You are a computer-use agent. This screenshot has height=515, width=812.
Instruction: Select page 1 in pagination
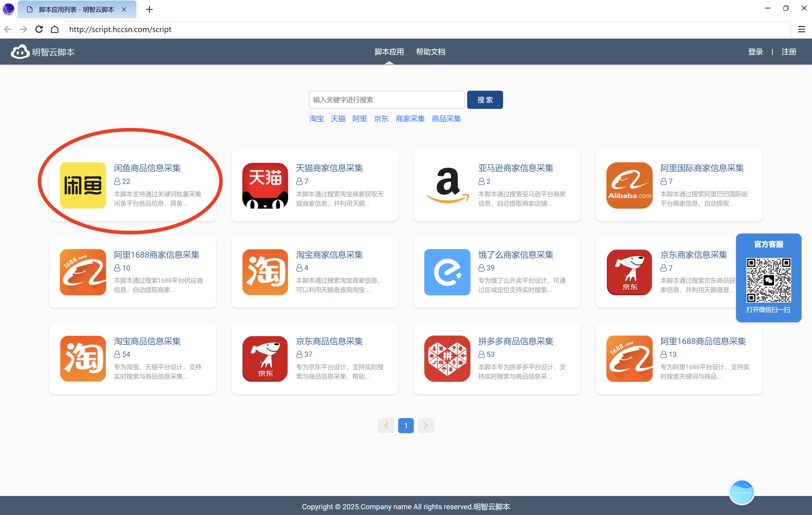406,426
